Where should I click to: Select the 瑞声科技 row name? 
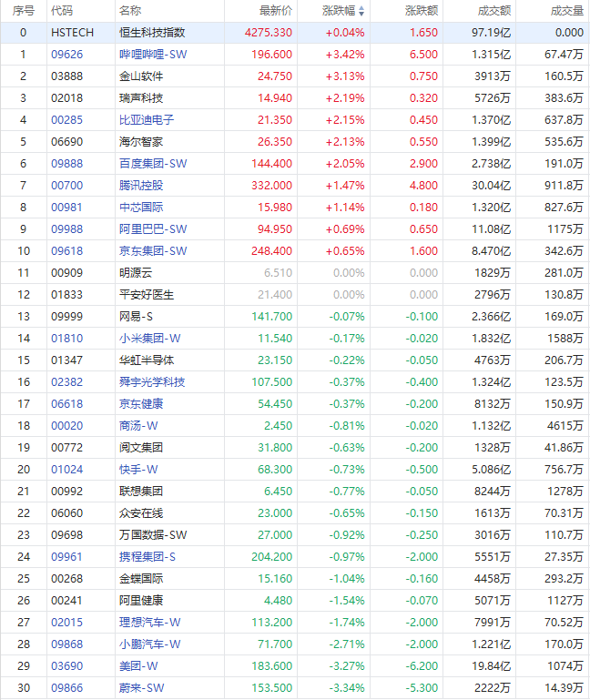click(x=141, y=98)
